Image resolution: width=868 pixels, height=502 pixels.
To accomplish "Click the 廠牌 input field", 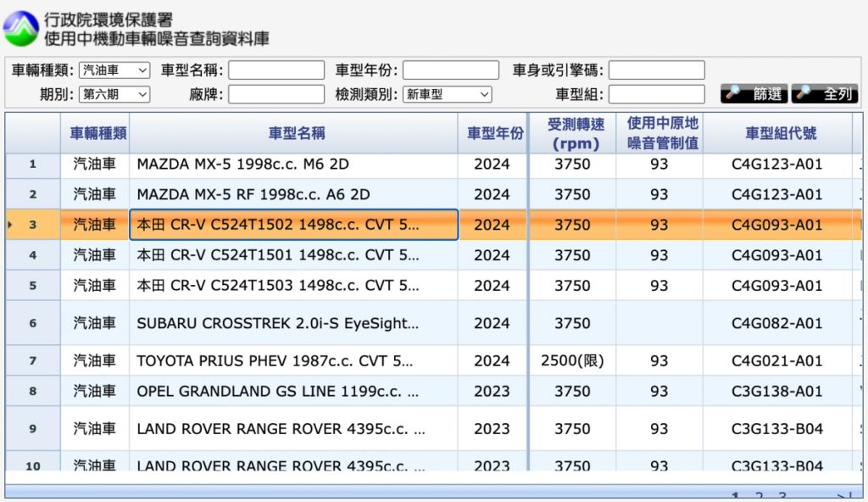I will [276, 94].
